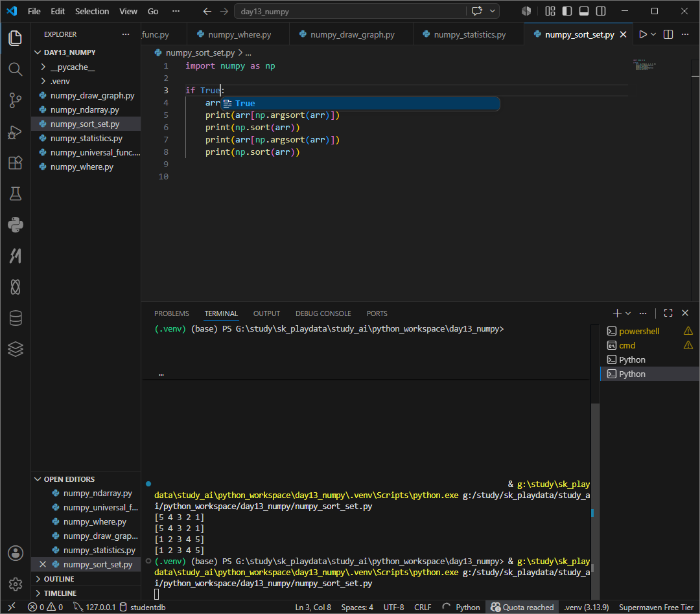Open the Testing flask view
The image size is (700, 614).
(x=15, y=194)
